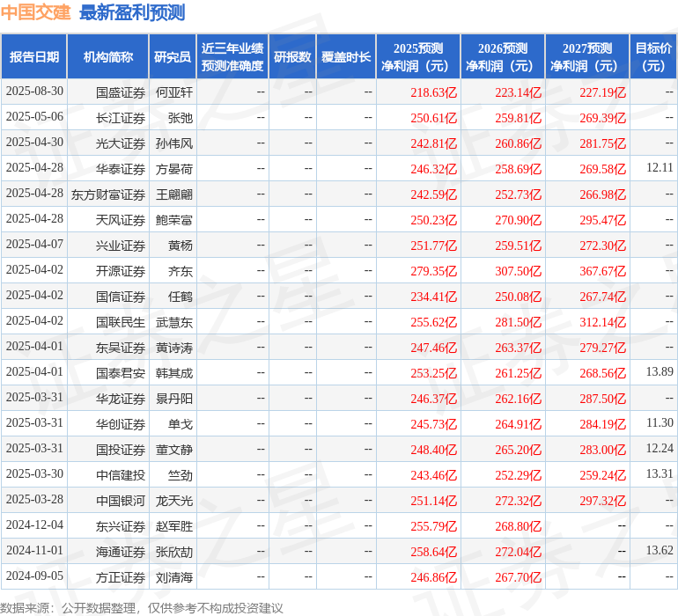Click the 机构简称 column header
The image size is (678, 616).
pyautogui.click(x=107, y=56)
